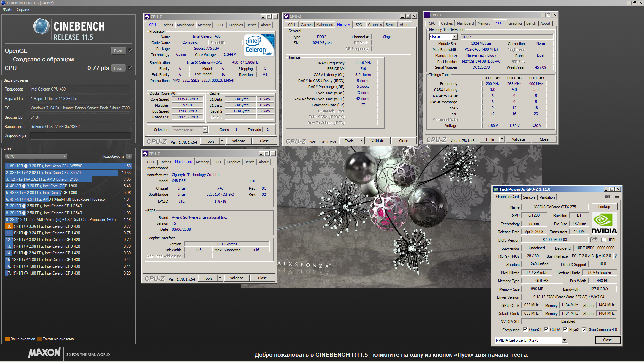Toggle the CPU test checkbox in Cinebench
The height and width of the screenshot is (362, 644).
[130, 68]
